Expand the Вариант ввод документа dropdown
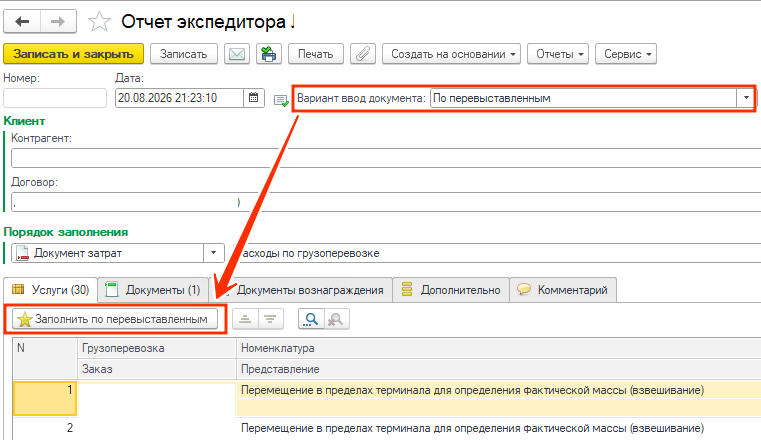Image resolution: width=761 pixels, height=440 pixels. 746,98
